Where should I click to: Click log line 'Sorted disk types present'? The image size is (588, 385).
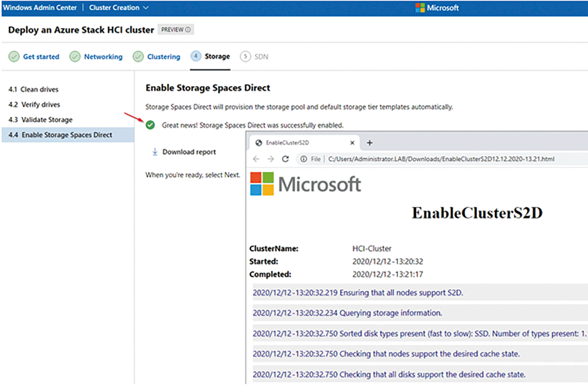click(x=420, y=334)
